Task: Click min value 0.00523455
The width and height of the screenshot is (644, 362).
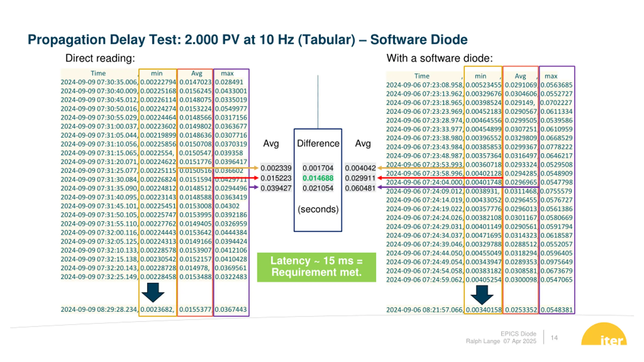Action: 484,85
